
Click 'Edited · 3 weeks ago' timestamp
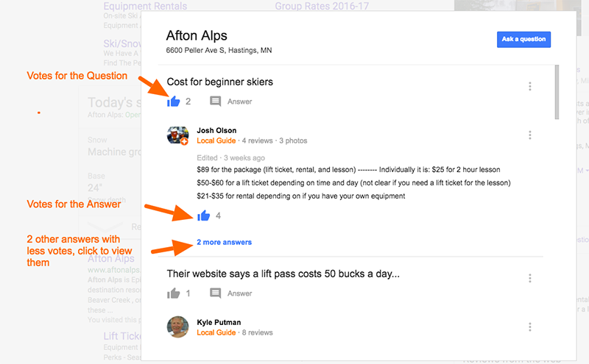(x=230, y=158)
